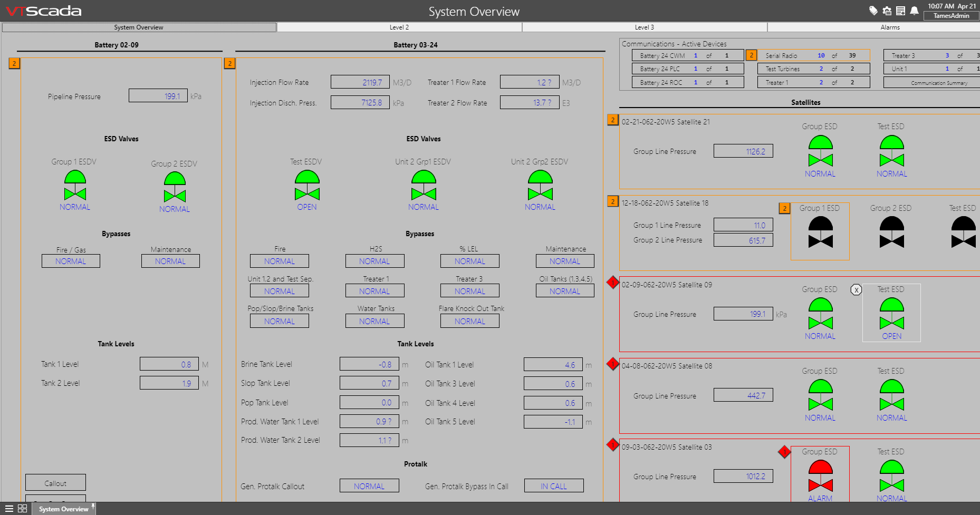This screenshot has width=980, height=515.
Task: Click red alarm diamond for Satellite 09
Action: (612, 283)
